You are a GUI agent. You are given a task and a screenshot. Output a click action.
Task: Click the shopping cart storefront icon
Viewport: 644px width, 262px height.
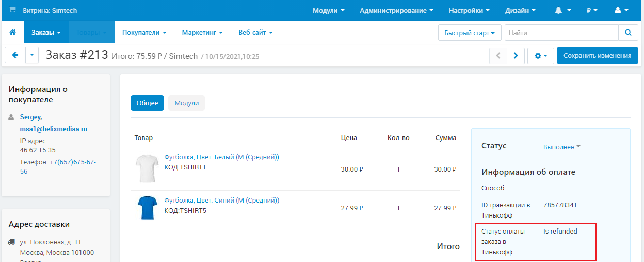pyautogui.click(x=12, y=10)
